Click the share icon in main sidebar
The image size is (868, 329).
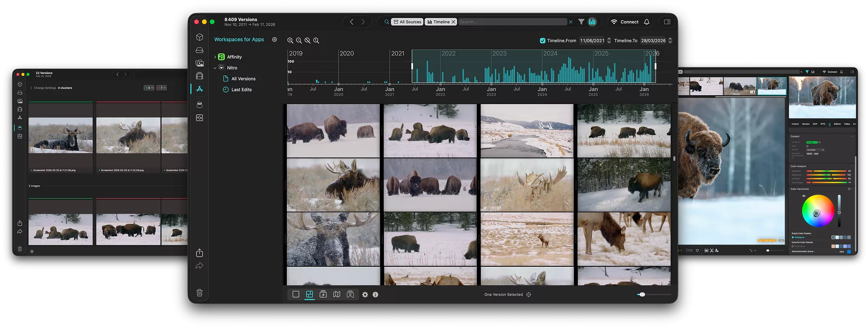coord(199,253)
